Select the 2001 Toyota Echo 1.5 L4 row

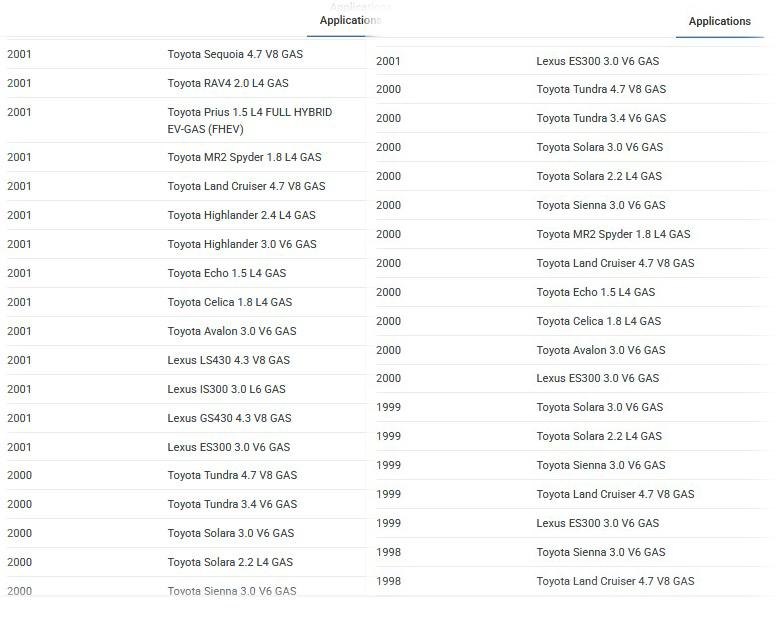(x=186, y=273)
